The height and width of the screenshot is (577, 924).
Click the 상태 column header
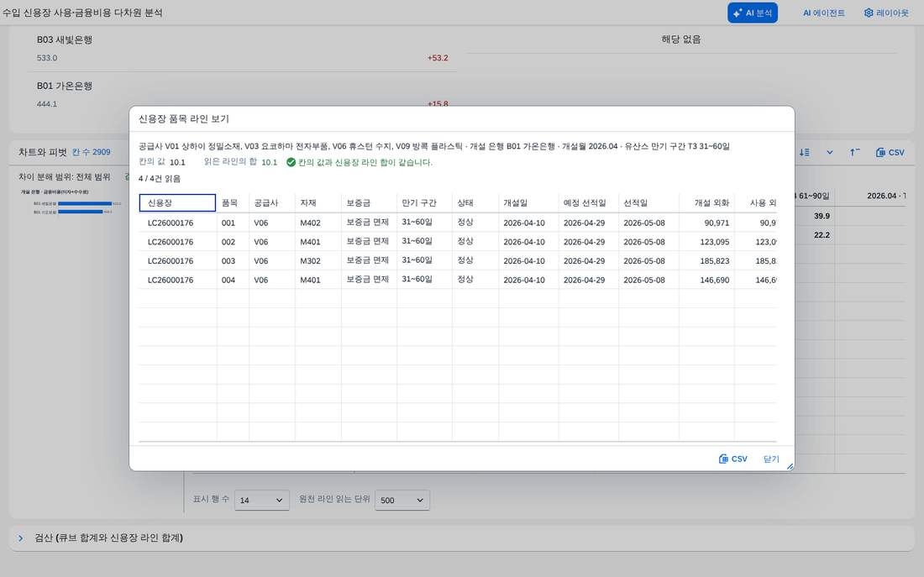(x=475, y=202)
